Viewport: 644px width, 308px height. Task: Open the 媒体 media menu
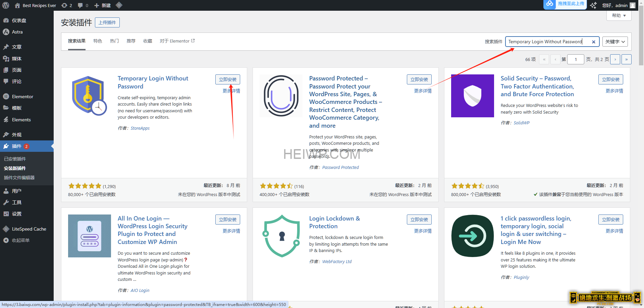pos(27,59)
